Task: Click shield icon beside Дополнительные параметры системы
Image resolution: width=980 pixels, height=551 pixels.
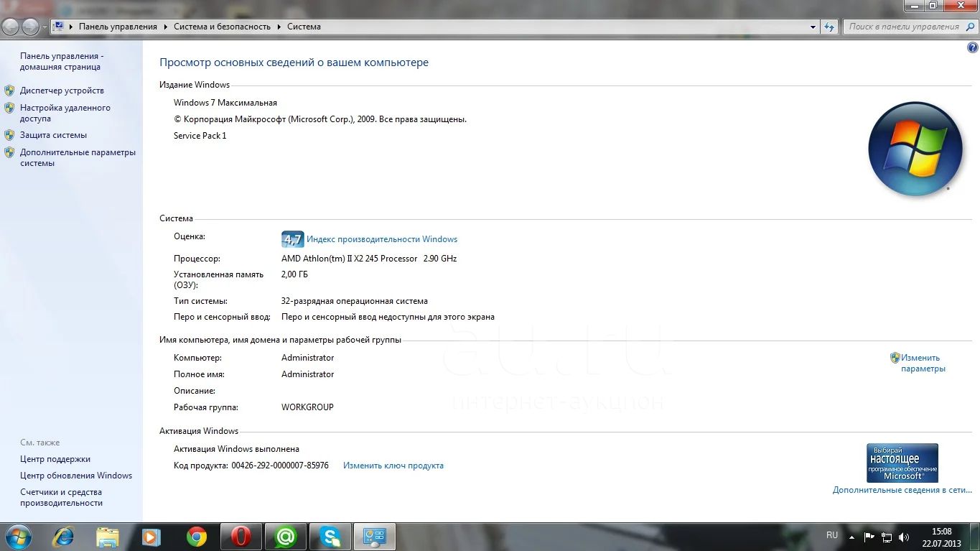Action: point(9,152)
